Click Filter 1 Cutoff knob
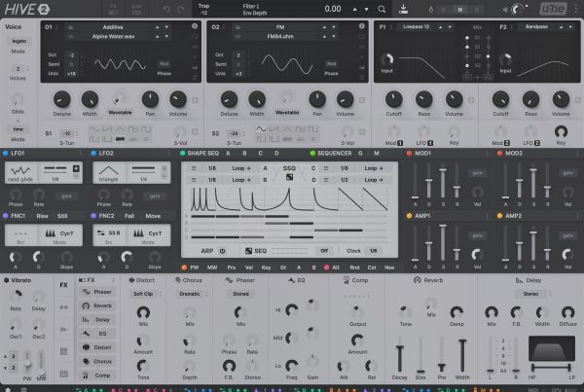The width and height of the screenshot is (584, 392). 393,99
